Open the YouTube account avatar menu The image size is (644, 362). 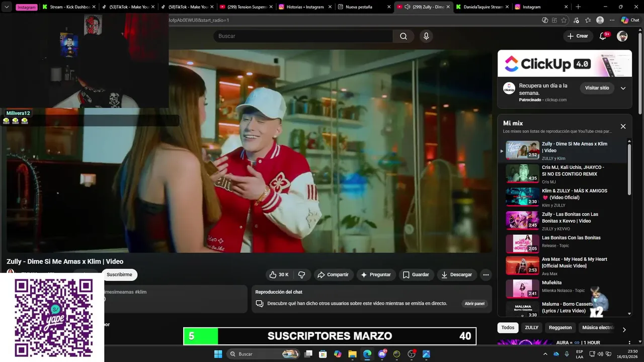[x=622, y=36]
